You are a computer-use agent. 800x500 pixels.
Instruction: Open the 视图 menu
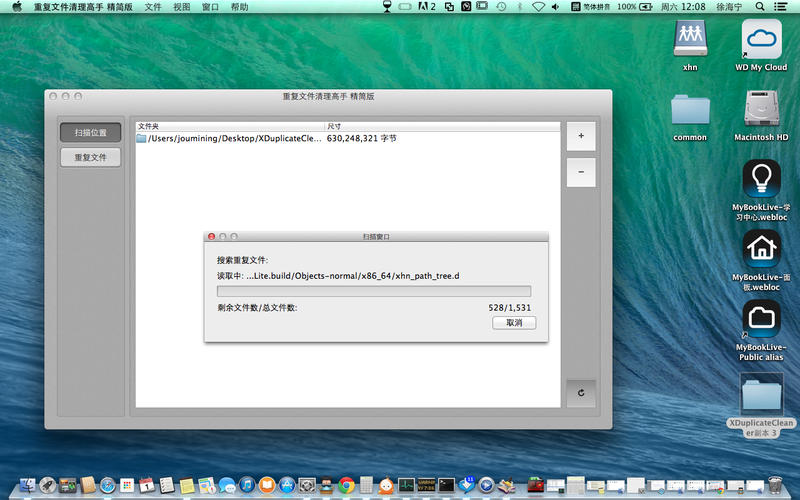tap(182, 7)
